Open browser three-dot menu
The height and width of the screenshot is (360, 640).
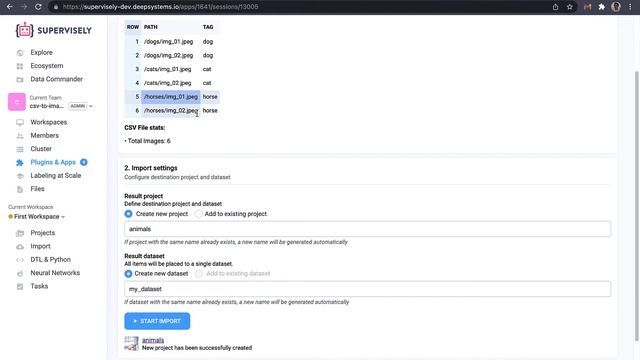(x=630, y=7)
